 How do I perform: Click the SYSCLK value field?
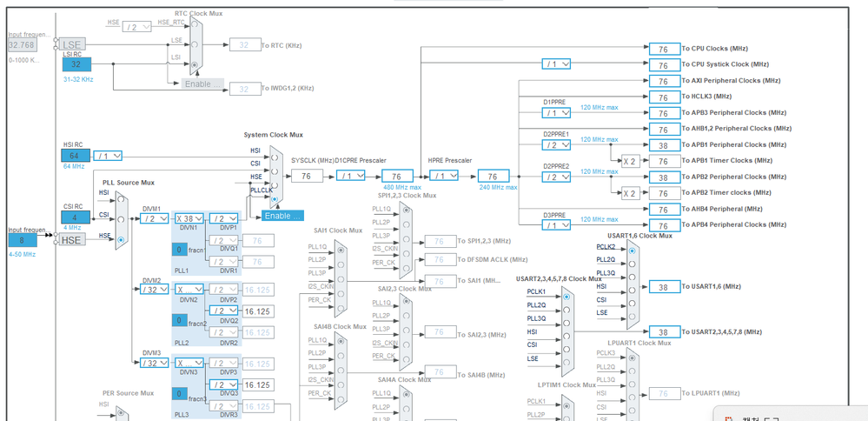[306, 176]
